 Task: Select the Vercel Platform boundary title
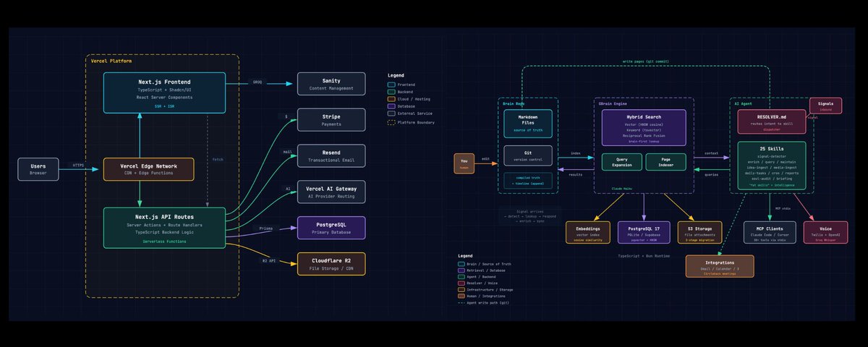point(111,61)
